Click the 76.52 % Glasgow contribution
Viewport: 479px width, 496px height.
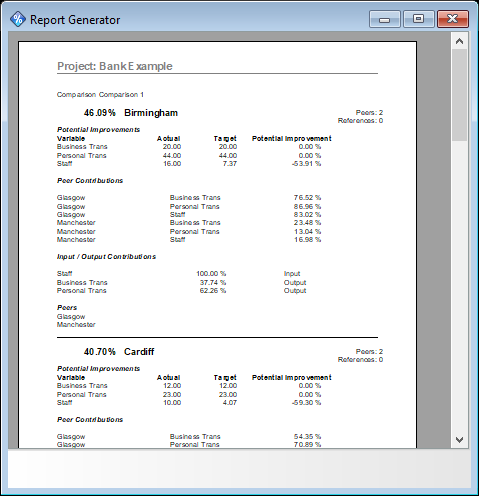click(307, 198)
